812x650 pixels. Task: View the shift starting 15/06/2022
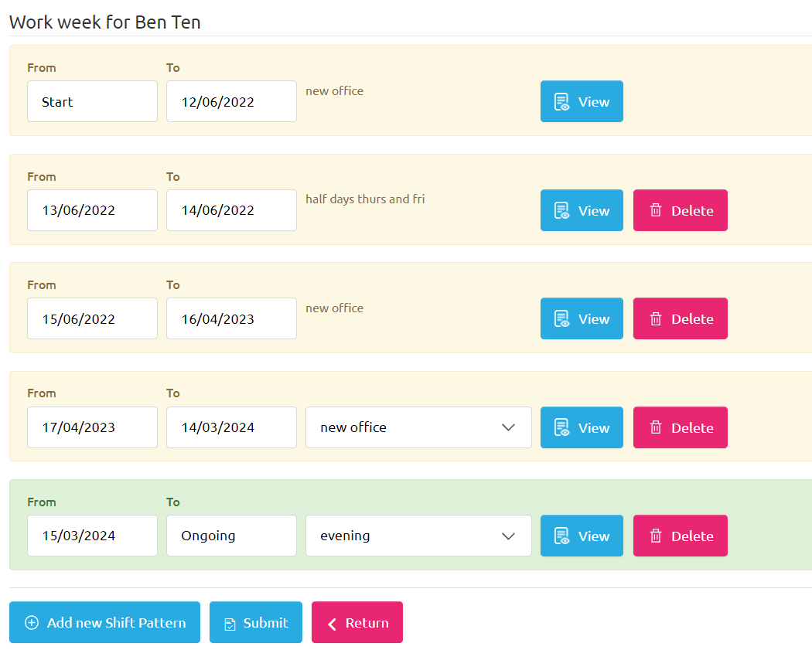click(582, 319)
